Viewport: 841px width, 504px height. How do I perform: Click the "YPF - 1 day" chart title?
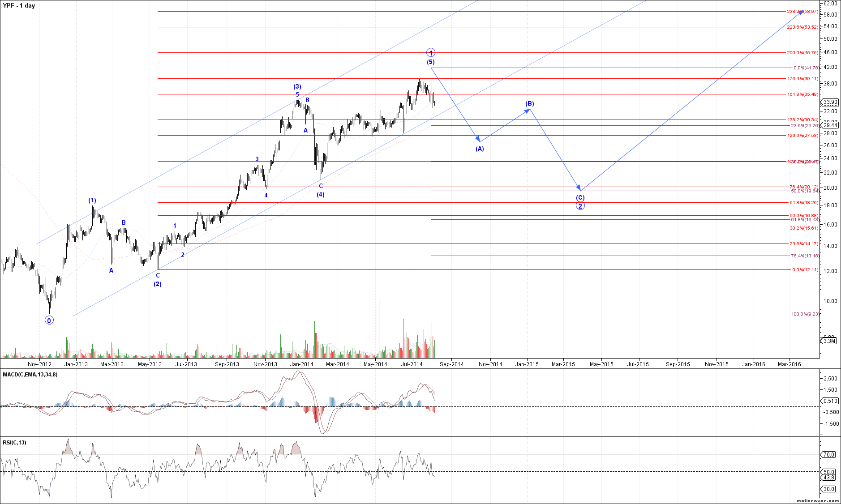pos(19,5)
